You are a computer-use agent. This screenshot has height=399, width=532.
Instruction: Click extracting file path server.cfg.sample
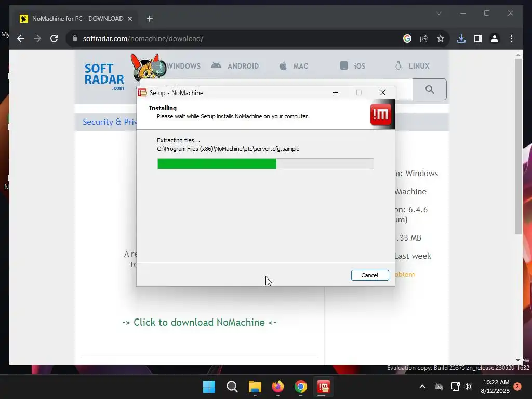pyautogui.click(x=228, y=149)
